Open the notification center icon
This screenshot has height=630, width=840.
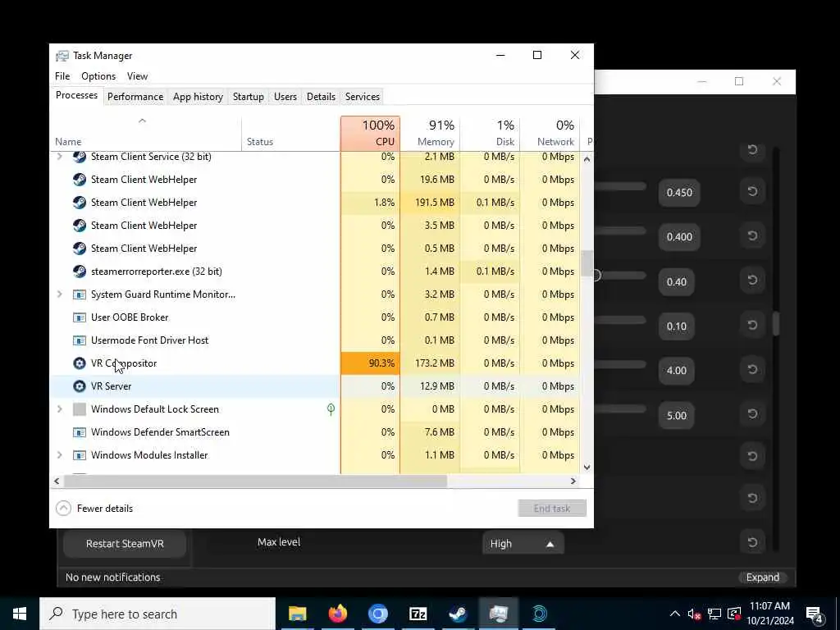pyautogui.click(x=815, y=614)
